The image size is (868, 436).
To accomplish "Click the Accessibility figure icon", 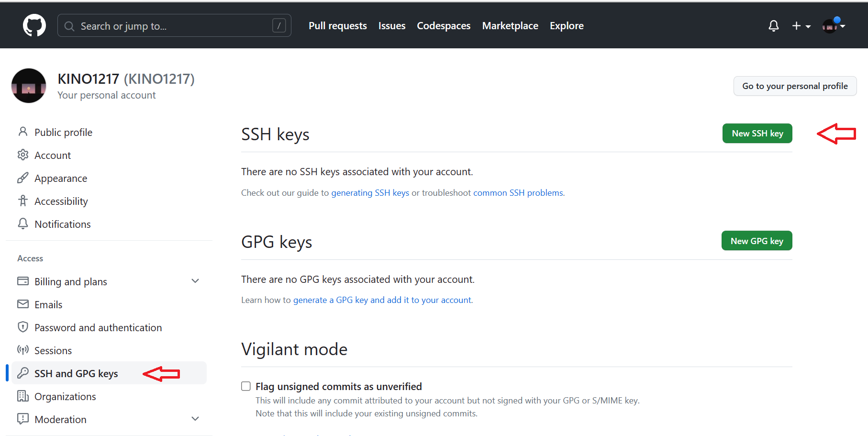I will [x=22, y=201].
